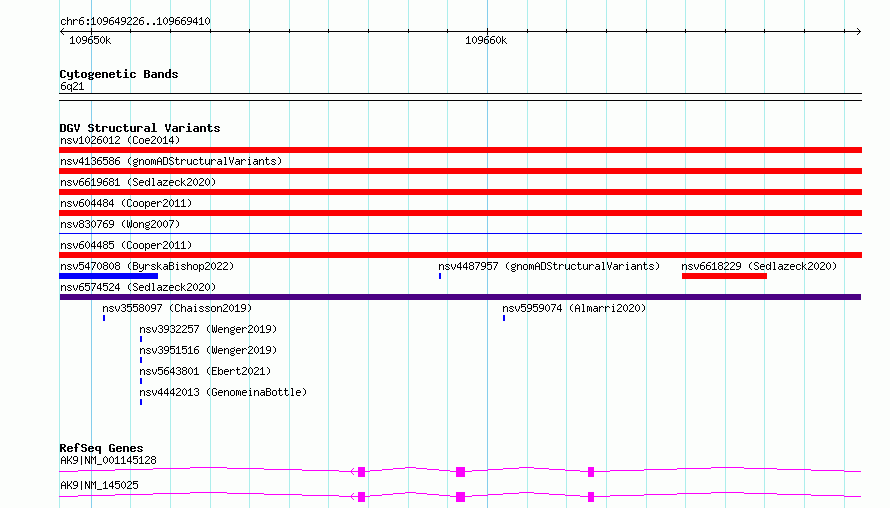Open nsv5470808 (ByrskaBishop2022) label
The width and height of the screenshot is (890, 508).
point(147,266)
